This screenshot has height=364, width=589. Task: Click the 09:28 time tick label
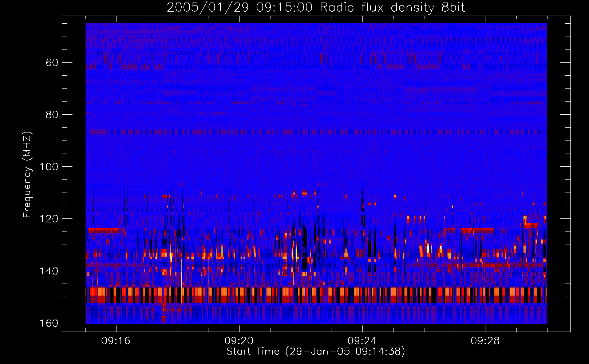click(485, 341)
